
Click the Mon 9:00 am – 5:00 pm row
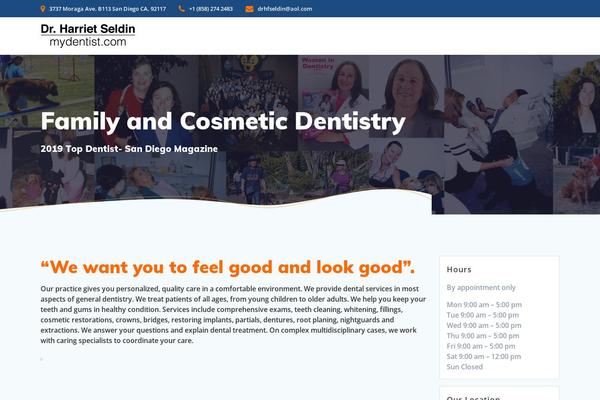pos(484,305)
